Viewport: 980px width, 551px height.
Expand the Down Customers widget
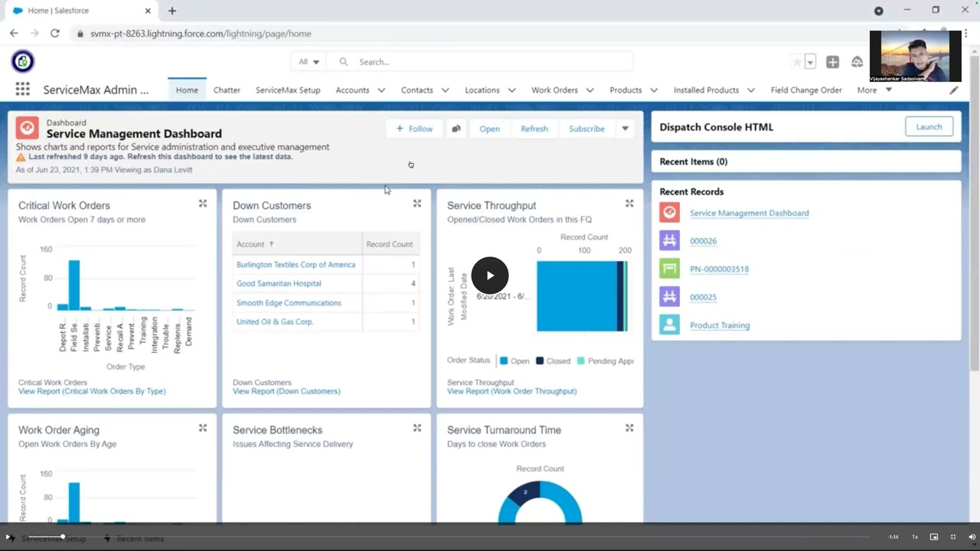tap(417, 204)
